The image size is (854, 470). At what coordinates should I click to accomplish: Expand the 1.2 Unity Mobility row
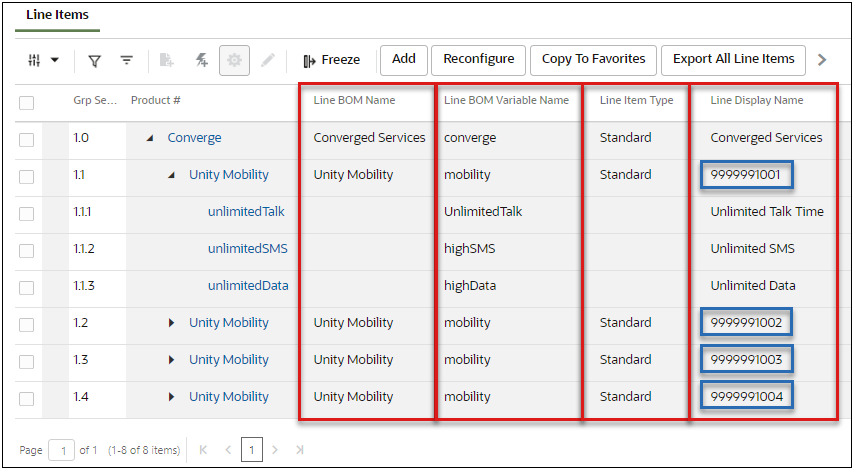click(x=171, y=323)
